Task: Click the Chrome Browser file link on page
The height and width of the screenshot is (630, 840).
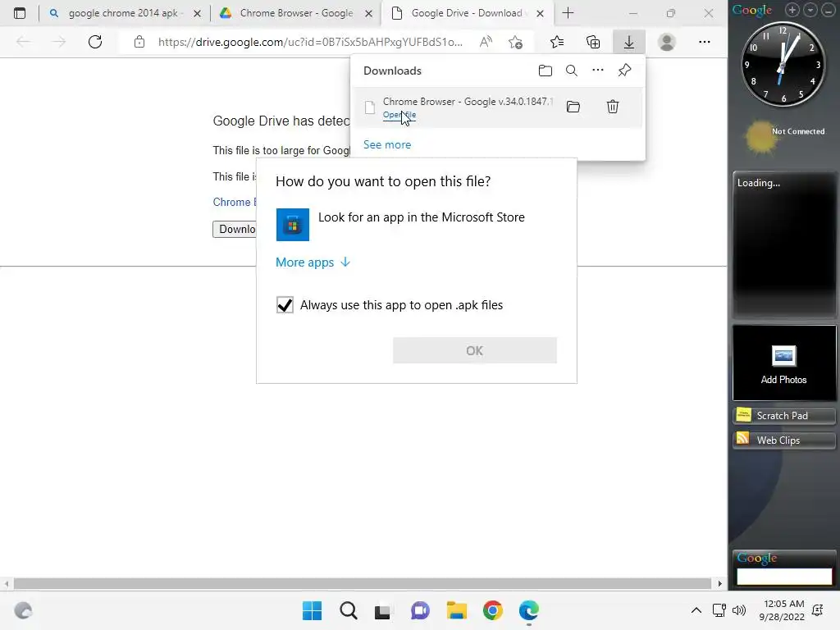Action: [x=234, y=202]
